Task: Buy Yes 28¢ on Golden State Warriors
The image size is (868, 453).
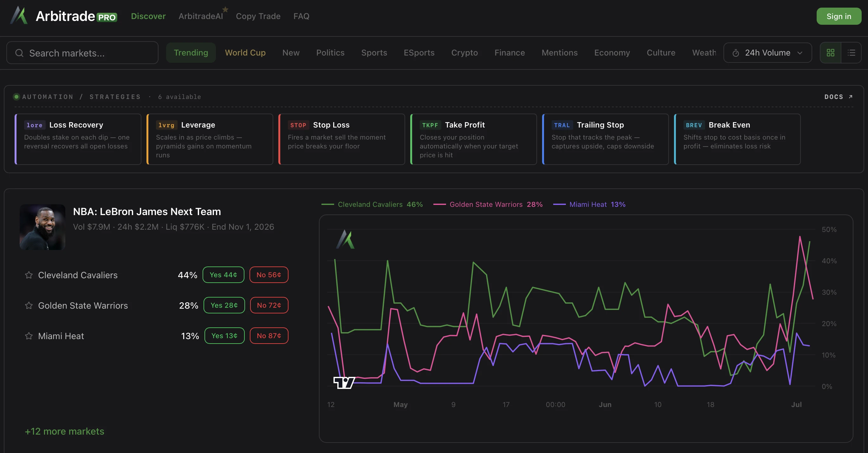Action: click(224, 305)
